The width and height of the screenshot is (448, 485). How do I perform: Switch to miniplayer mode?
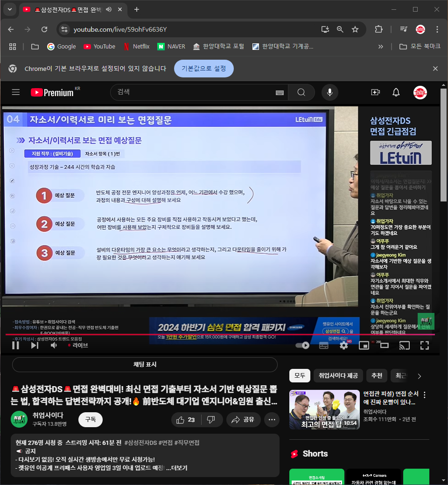pos(364,345)
